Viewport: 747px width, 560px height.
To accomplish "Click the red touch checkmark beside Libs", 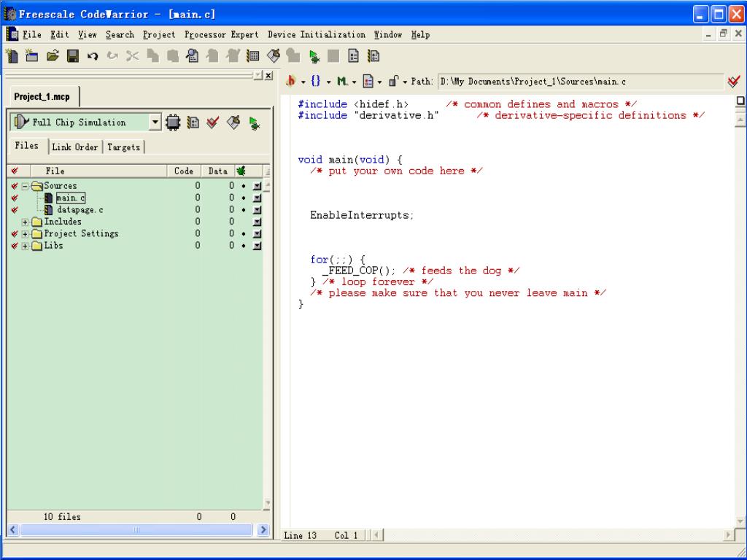I will point(15,246).
